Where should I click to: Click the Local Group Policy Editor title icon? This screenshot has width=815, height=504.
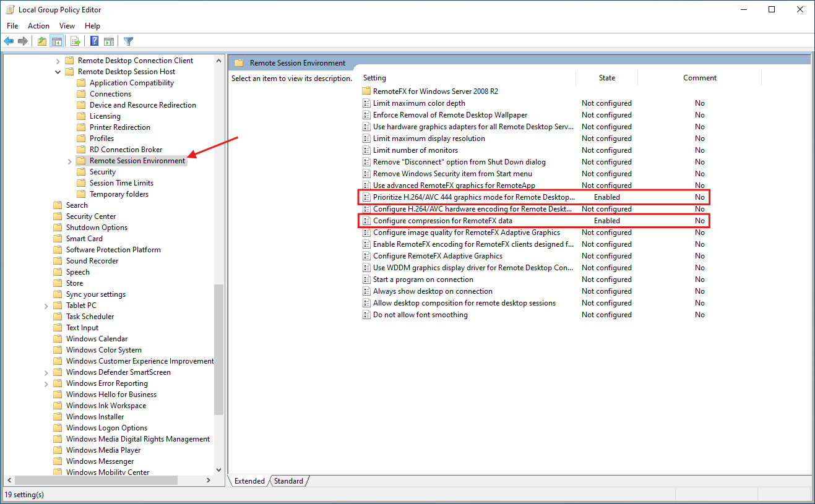click(10, 9)
